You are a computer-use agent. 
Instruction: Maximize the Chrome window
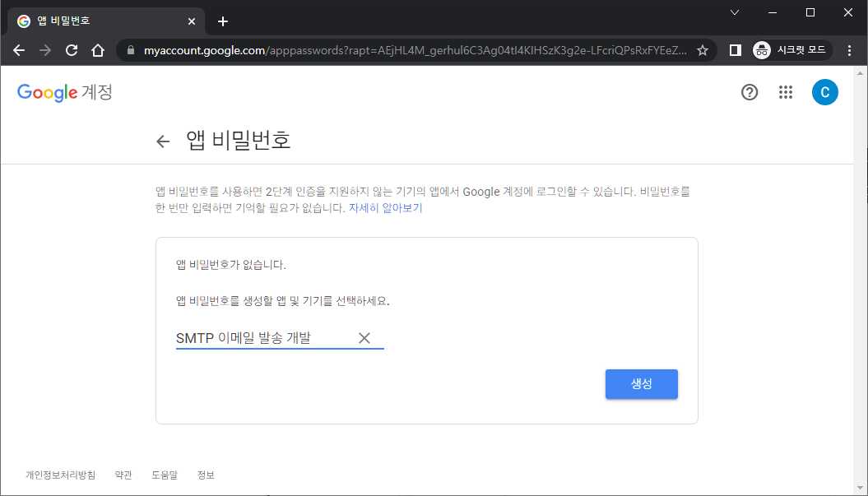point(810,12)
